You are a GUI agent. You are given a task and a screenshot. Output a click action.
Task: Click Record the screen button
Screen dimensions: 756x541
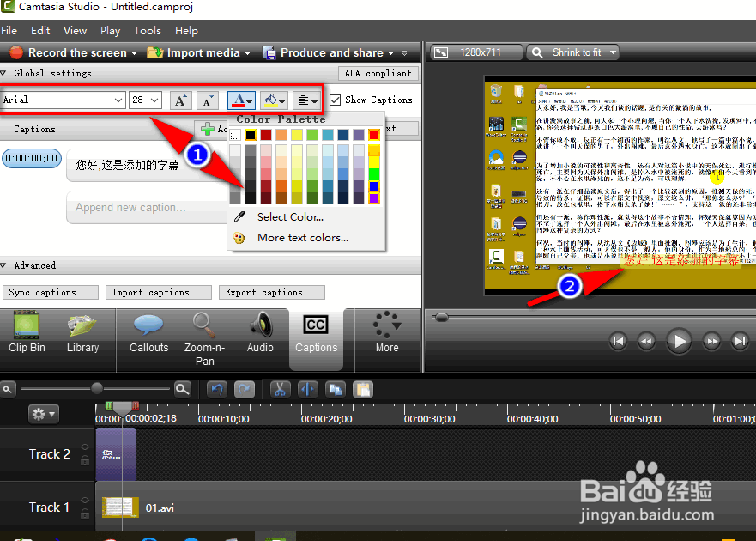tap(68, 52)
